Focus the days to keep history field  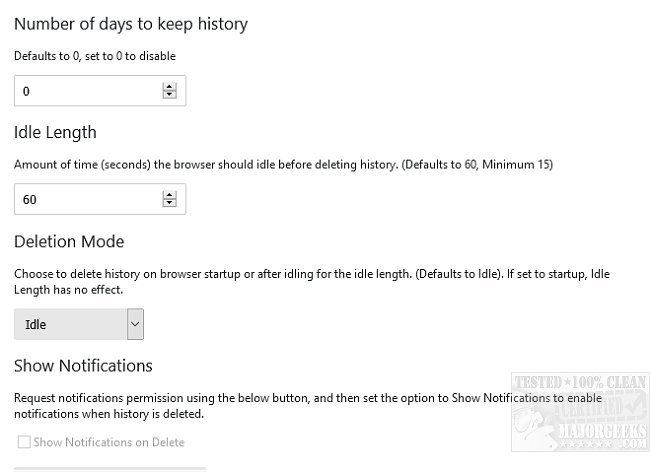tap(85, 91)
